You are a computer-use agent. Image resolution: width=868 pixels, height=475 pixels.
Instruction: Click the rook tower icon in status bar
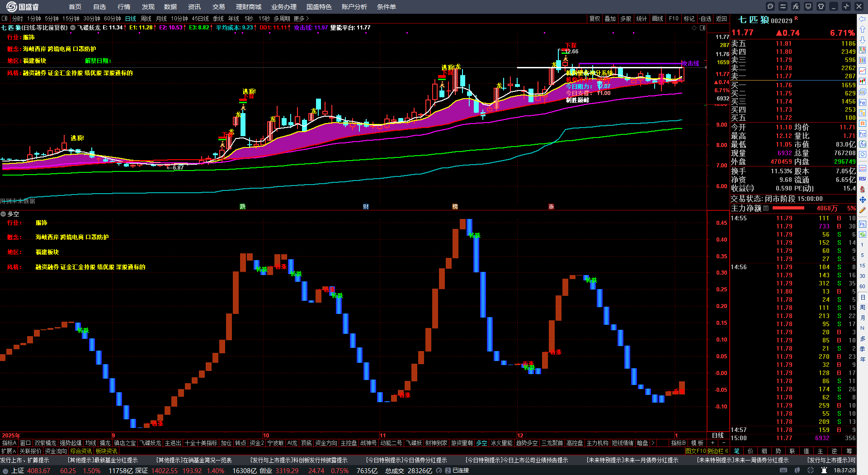823,470
